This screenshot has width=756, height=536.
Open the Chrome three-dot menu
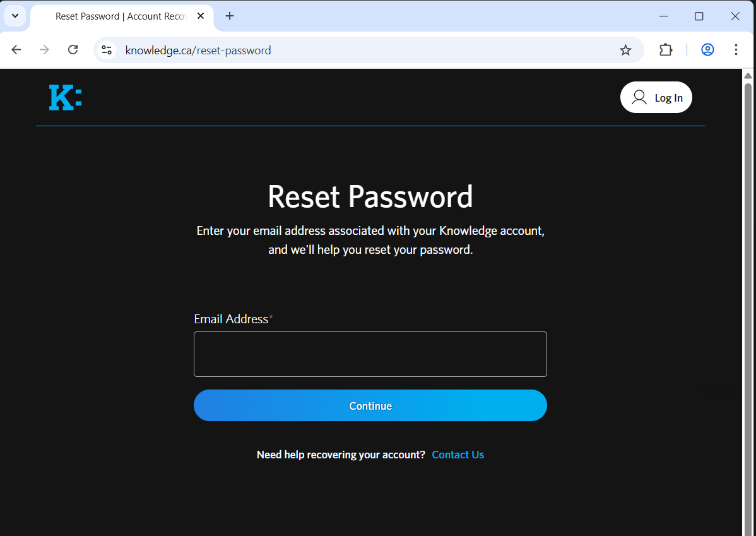(736, 50)
